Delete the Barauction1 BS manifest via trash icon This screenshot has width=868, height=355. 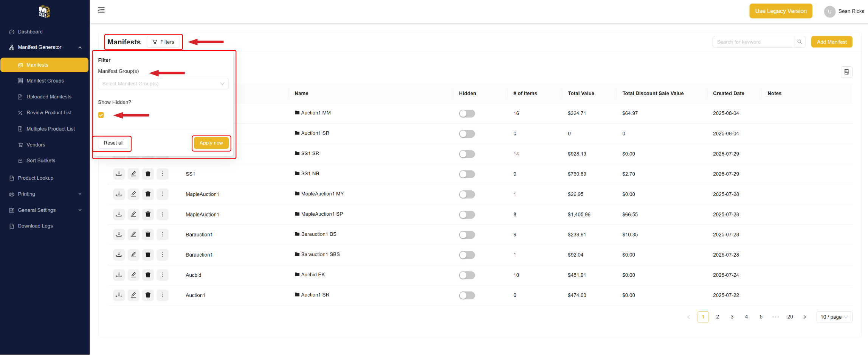tap(148, 235)
